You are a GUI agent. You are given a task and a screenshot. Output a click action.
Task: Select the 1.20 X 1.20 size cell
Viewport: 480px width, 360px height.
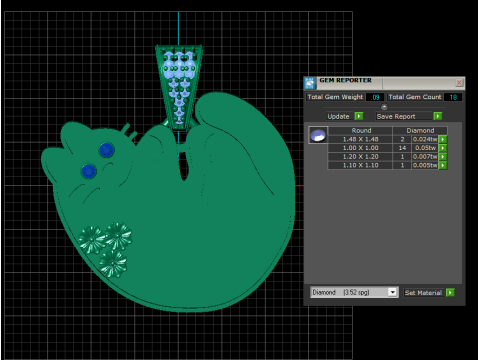tap(360, 157)
